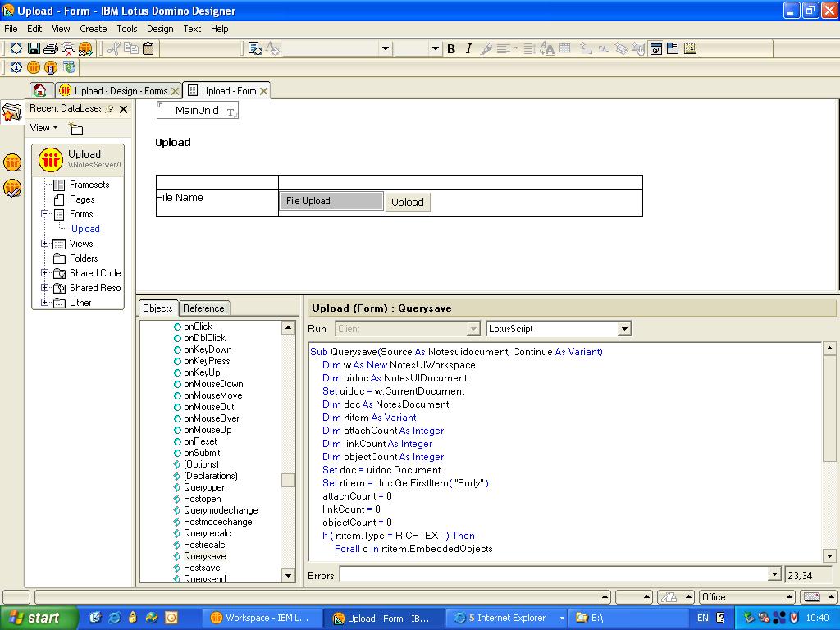The image size is (840, 630).
Task: Select the Objects tab
Action: coord(157,308)
